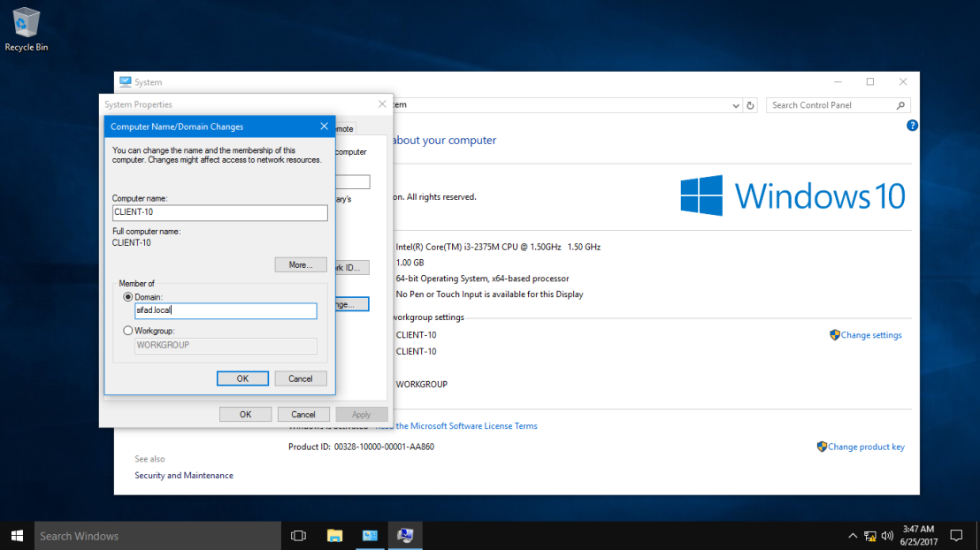Click the volume speaker tray icon

point(887,536)
